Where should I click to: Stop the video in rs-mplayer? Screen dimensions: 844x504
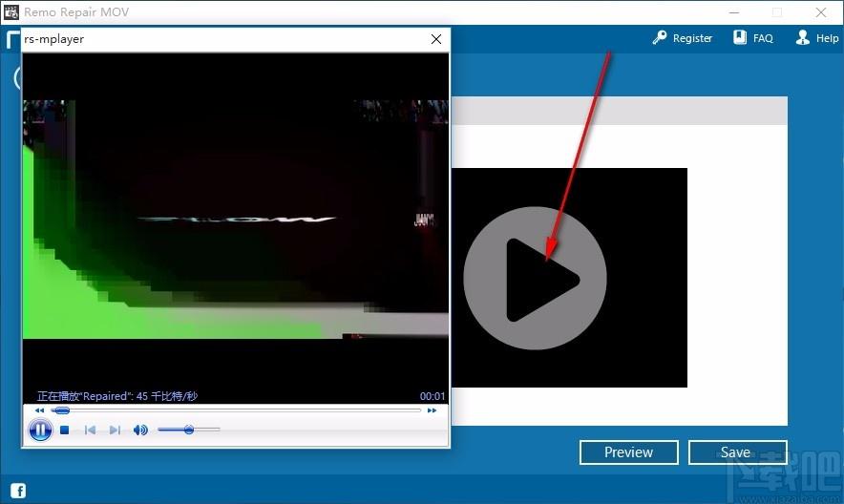[65, 430]
